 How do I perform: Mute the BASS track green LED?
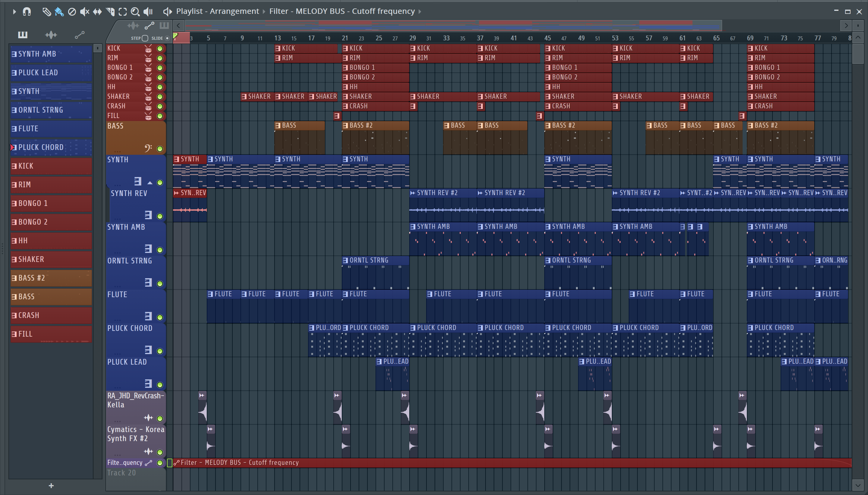coord(159,148)
